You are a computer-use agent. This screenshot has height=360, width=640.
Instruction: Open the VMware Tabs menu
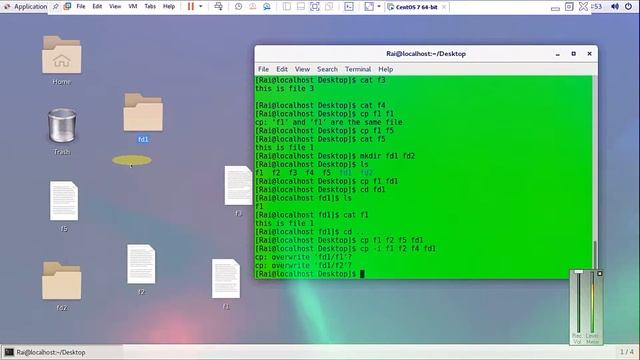tap(150, 7)
